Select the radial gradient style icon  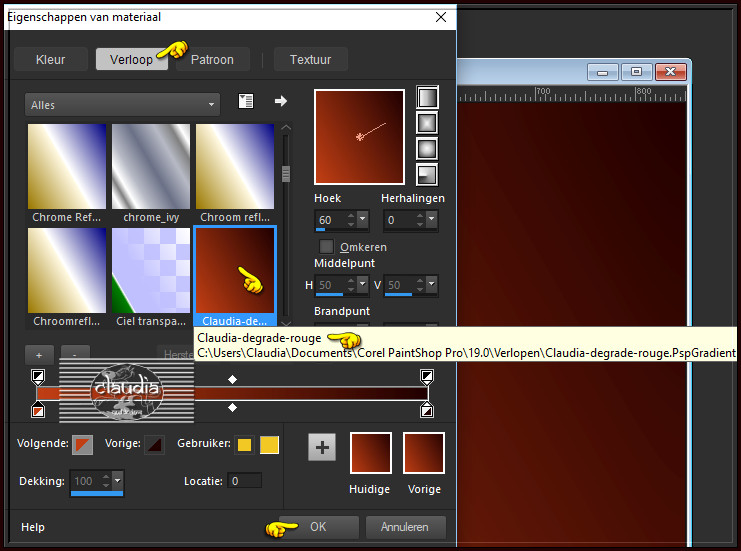point(427,174)
